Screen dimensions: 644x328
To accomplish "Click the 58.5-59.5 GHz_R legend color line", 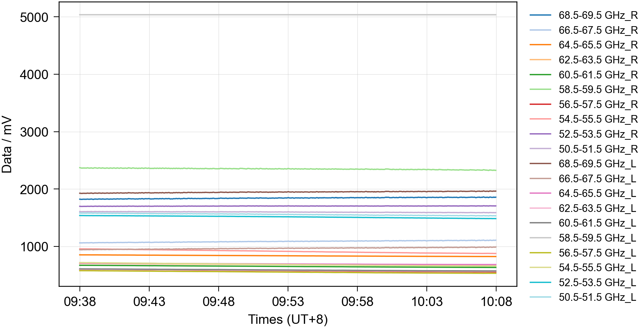I will [540, 90].
